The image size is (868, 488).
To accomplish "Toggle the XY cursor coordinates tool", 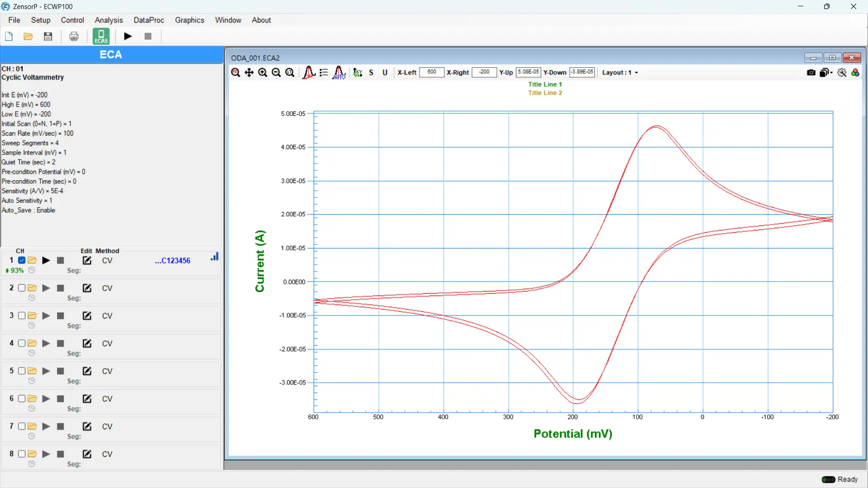I will click(x=358, y=72).
